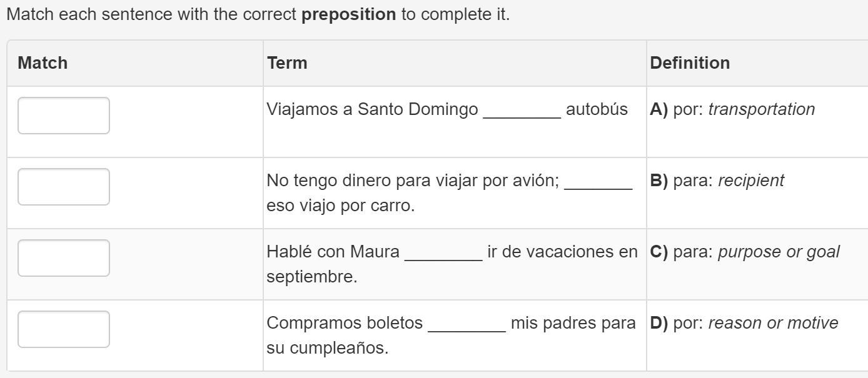Click the Term column header
868x378 pixels.
(287, 63)
